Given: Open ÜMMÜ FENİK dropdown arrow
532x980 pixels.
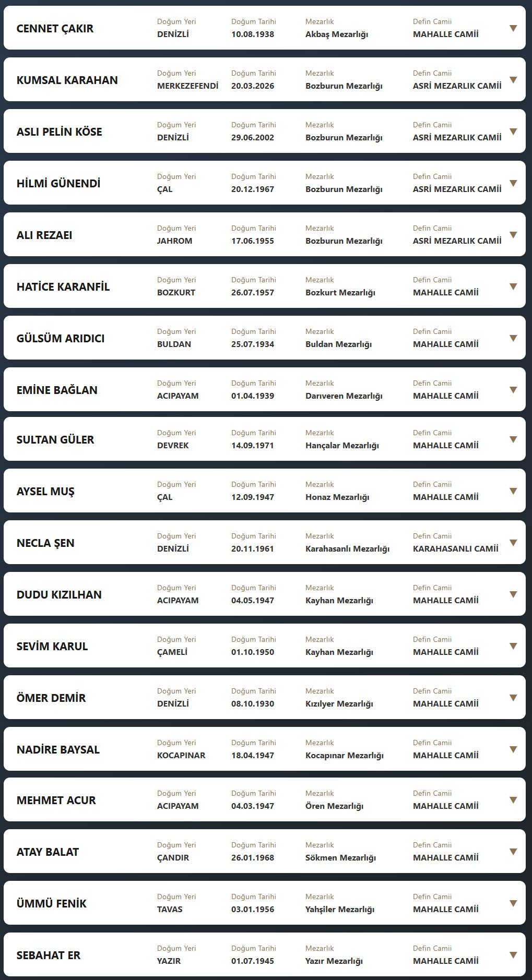Looking at the screenshot, I should 513,903.
